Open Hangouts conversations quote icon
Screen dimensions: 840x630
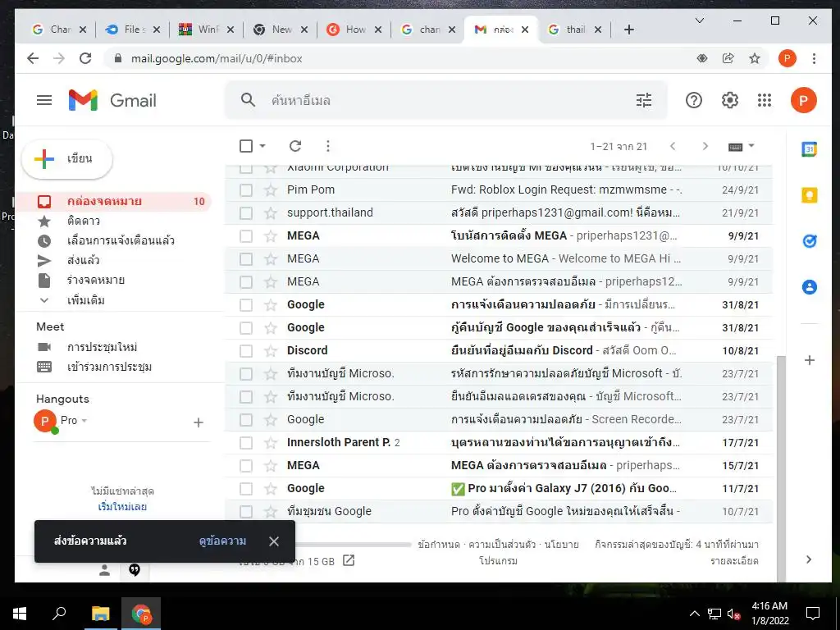pos(135,570)
